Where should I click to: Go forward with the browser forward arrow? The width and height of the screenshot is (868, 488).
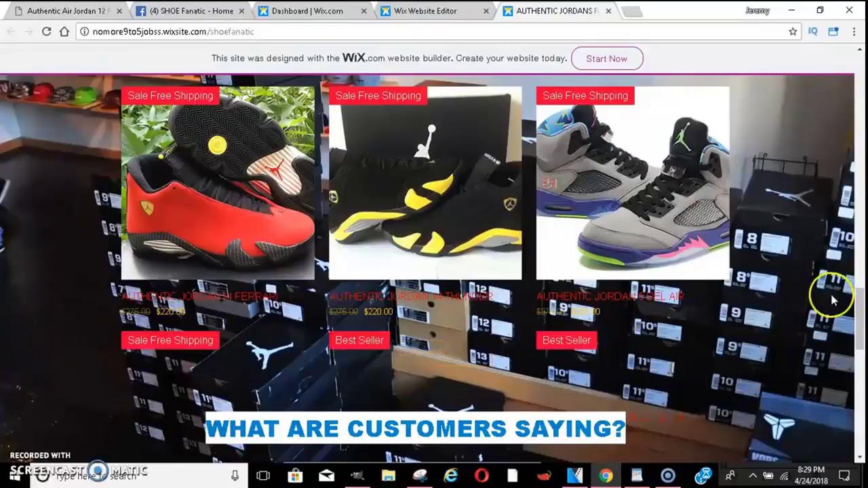28,31
